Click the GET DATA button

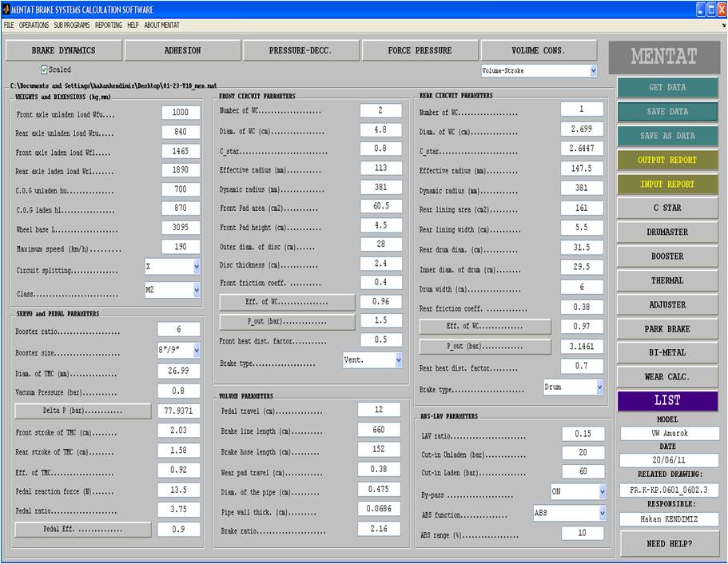666,87
